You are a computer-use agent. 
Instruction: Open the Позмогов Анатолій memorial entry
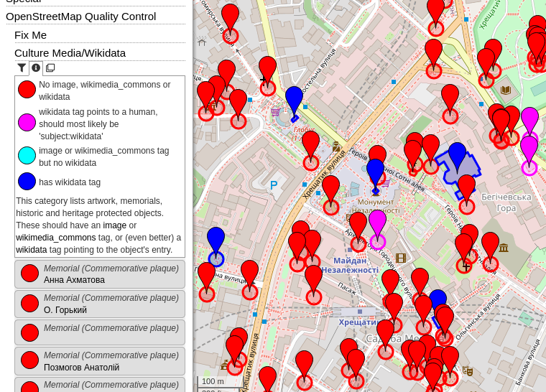coord(100,361)
